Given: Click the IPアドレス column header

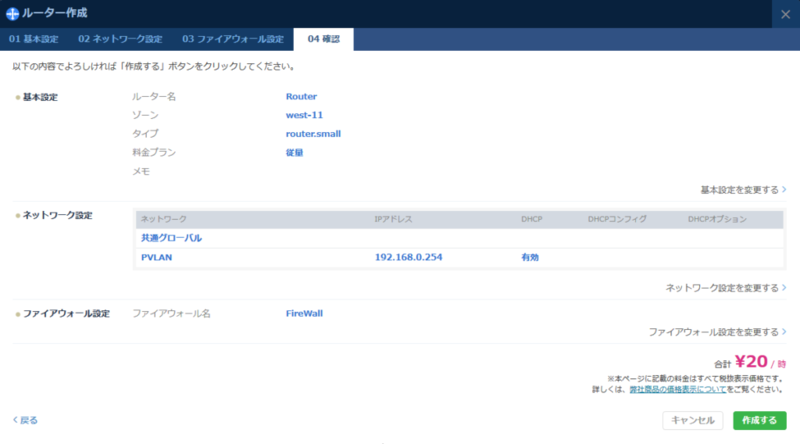Looking at the screenshot, I should [393, 219].
